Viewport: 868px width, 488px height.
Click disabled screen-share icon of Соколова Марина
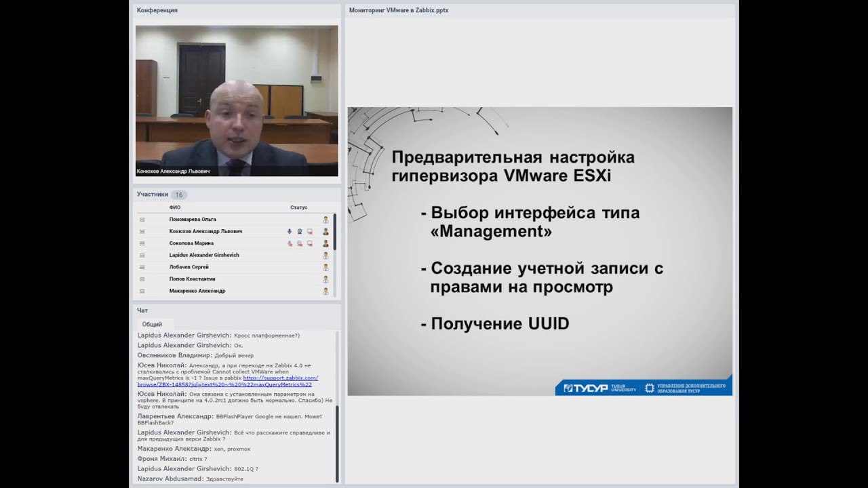(x=310, y=243)
